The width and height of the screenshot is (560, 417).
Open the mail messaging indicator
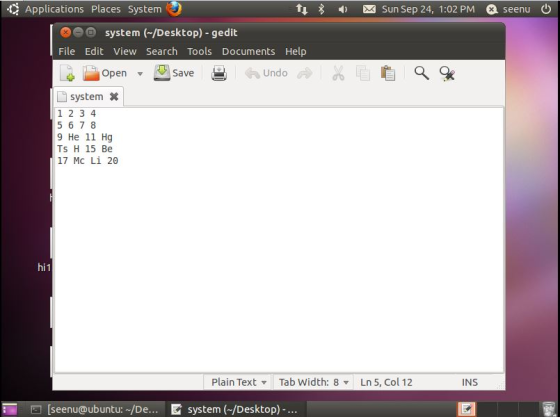pyautogui.click(x=369, y=9)
